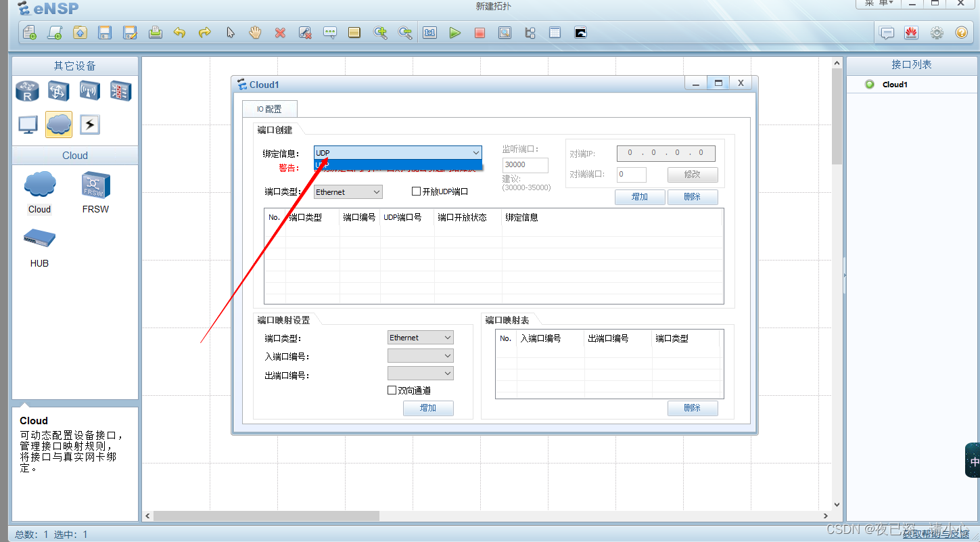Select the hand pan tool
This screenshot has width=980, height=542.
255,32
